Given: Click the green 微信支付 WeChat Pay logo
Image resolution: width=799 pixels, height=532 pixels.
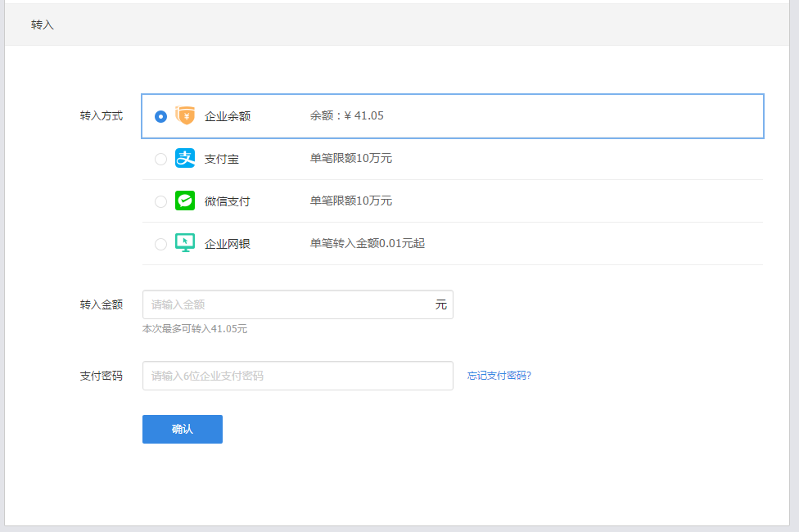Looking at the screenshot, I should [185, 201].
